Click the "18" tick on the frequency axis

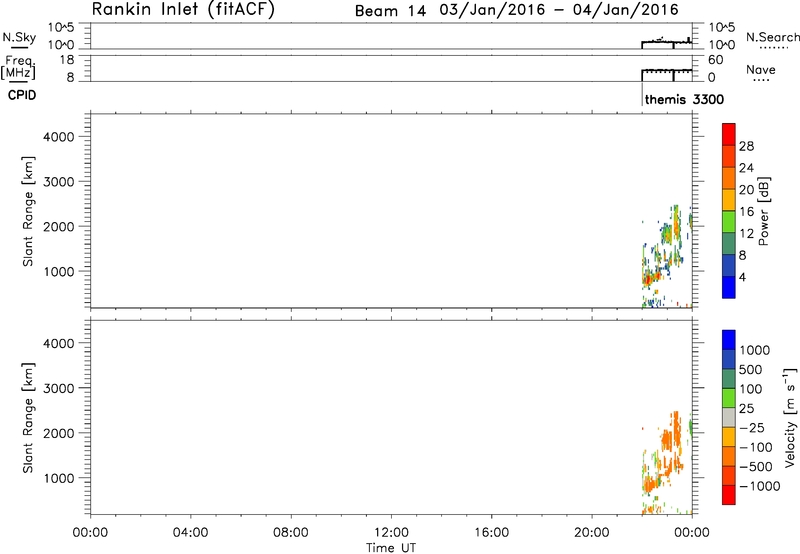pos(67,60)
